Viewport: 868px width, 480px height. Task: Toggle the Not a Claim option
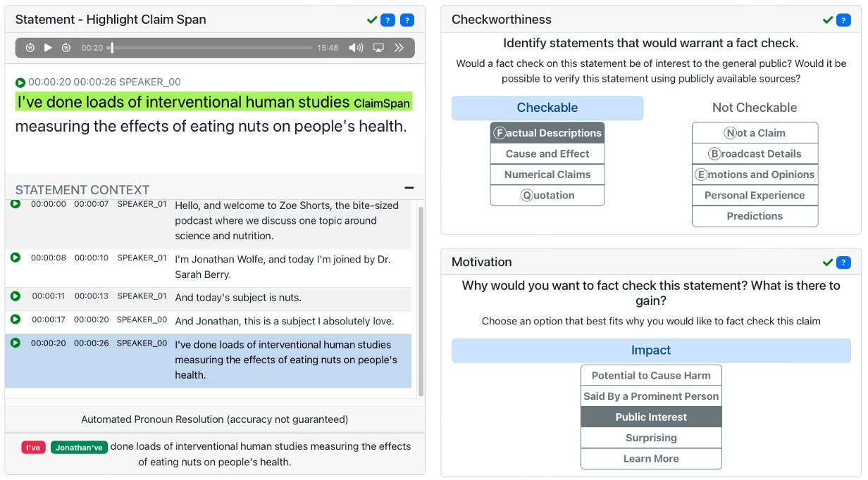[755, 132]
